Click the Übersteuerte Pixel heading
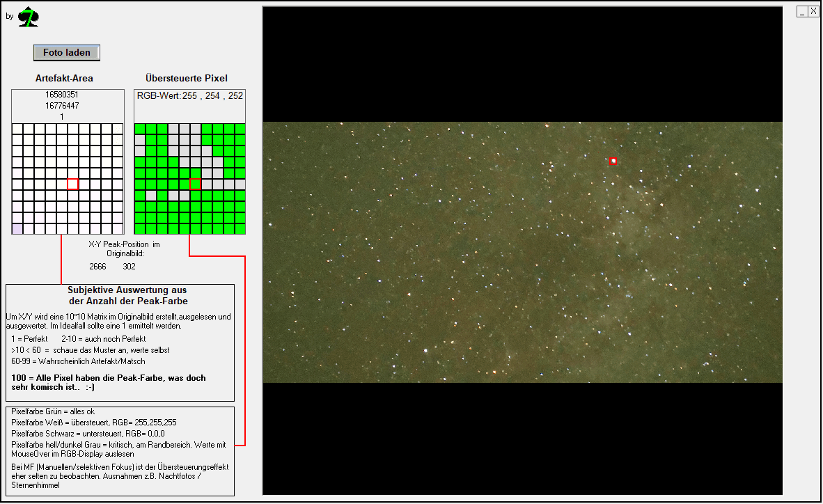 click(187, 78)
